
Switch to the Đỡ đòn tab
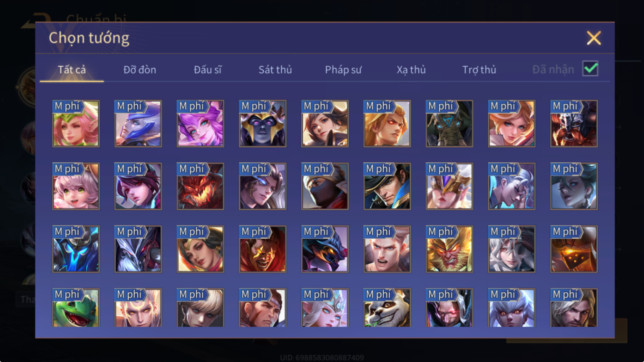[x=140, y=70]
